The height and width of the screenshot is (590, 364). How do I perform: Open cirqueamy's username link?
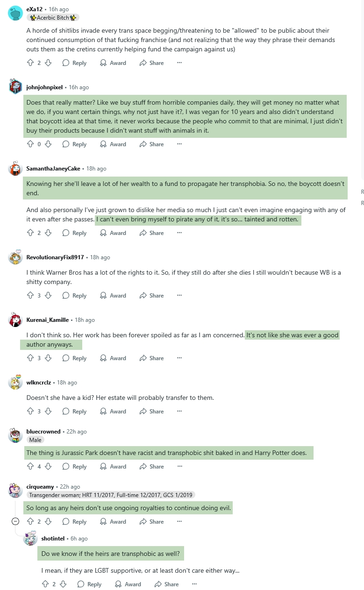(40, 486)
